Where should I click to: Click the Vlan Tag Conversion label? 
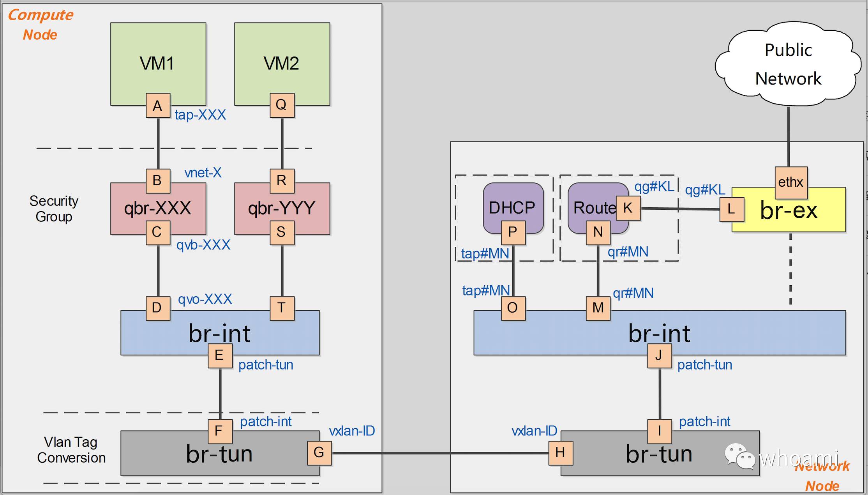pyautogui.click(x=71, y=450)
